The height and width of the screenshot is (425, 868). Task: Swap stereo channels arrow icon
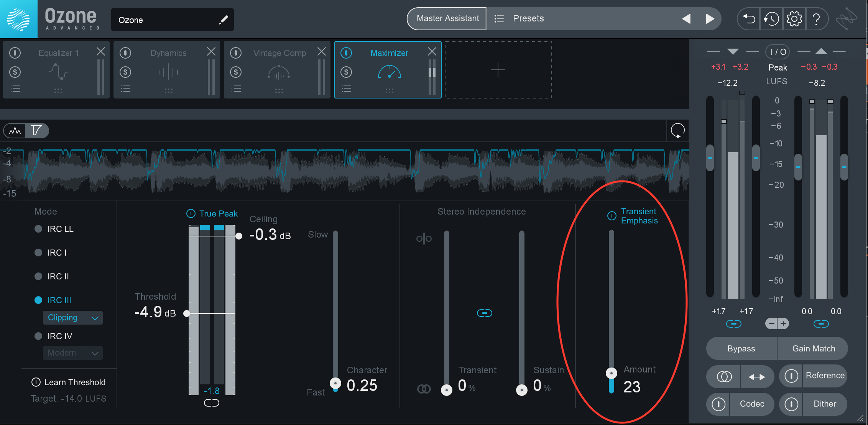757,377
